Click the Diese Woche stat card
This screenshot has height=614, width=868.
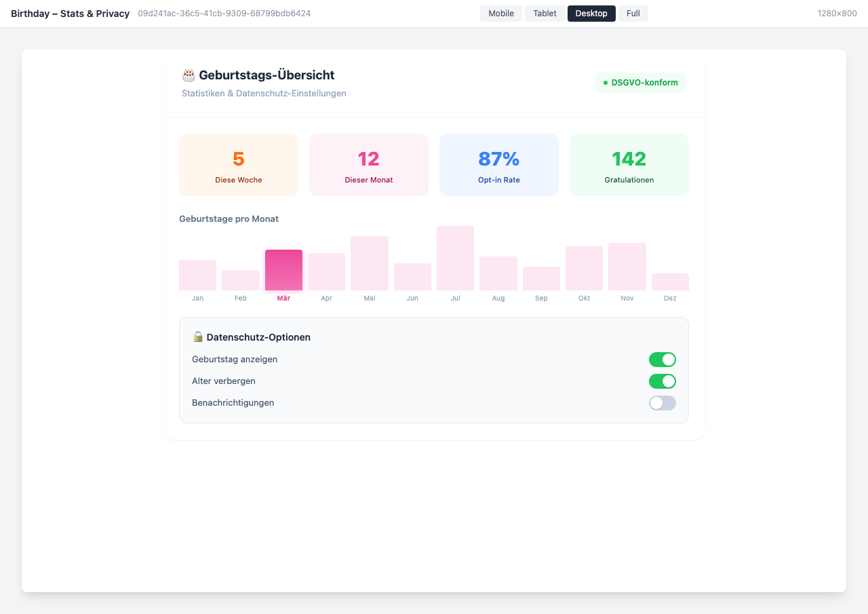click(238, 164)
